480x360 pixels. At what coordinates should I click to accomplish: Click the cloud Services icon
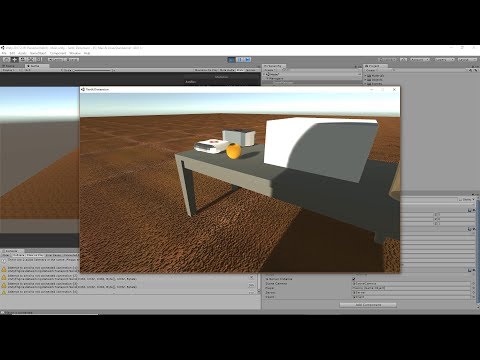[x=404, y=59]
